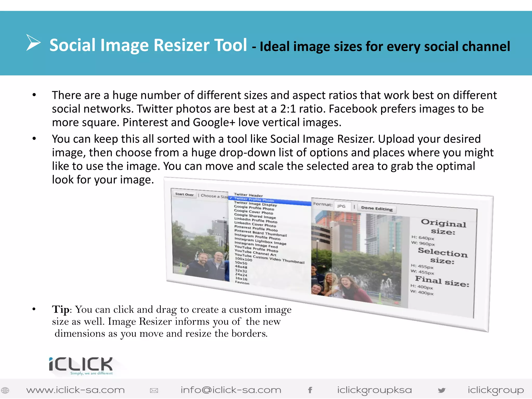Select Twitter Header option
Image resolution: width=532 pixels, height=399 pixels.
click(248, 195)
